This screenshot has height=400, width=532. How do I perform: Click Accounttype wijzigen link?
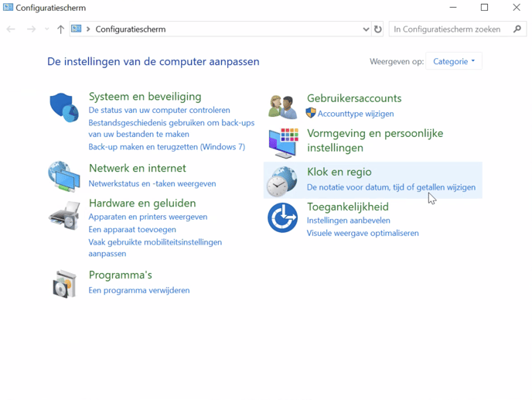(355, 114)
